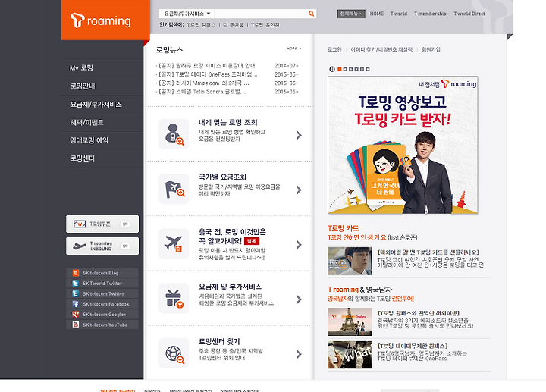Open the rate plan gift box icon

[x=174, y=298]
